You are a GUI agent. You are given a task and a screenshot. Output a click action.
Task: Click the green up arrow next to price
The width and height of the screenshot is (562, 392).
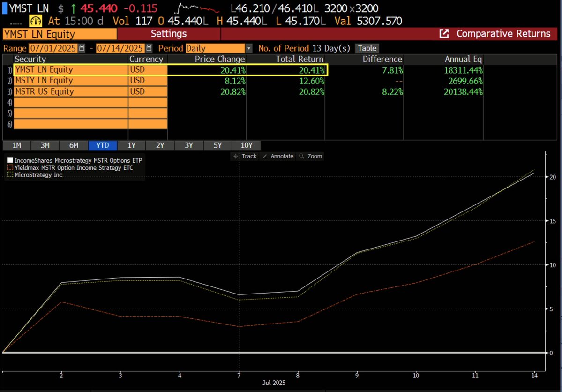[x=74, y=8]
